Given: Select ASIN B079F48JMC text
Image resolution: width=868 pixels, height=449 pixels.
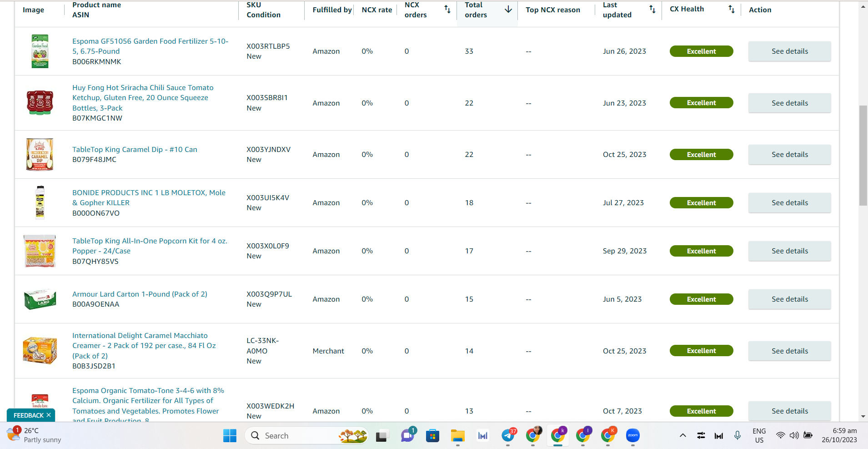Looking at the screenshot, I should [94, 160].
